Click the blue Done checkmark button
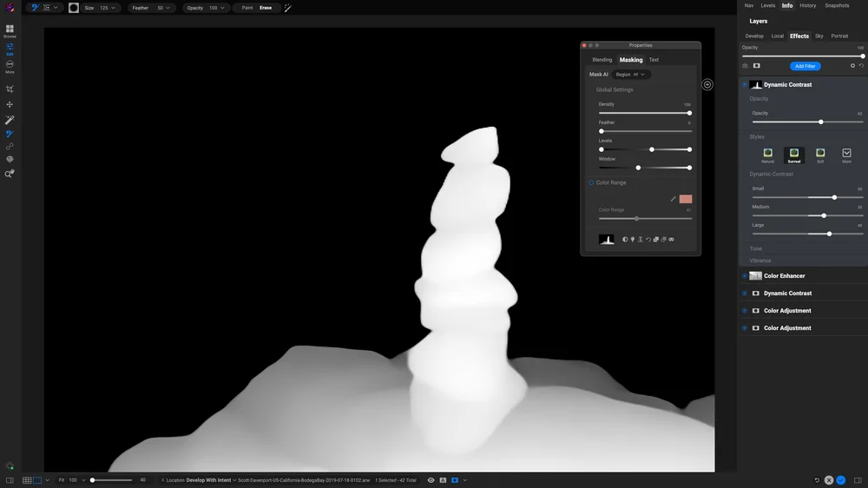This screenshot has width=868, height=488. click(841, 480)
